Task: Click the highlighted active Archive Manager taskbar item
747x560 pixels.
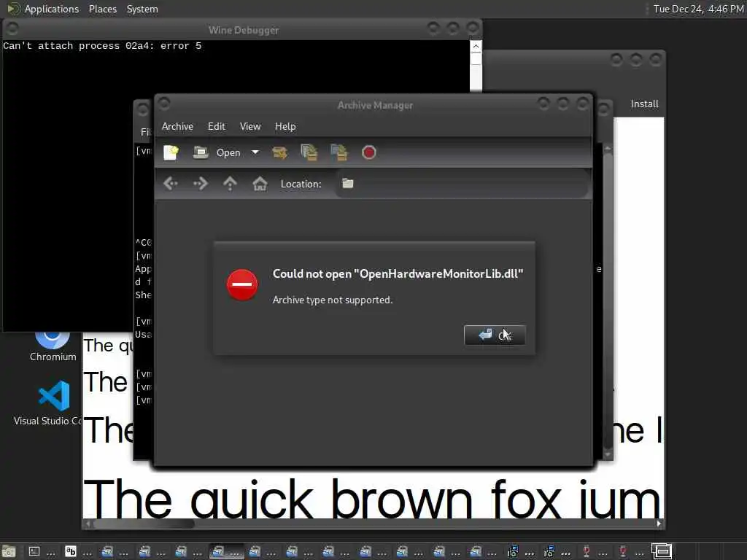Action: pyautogui.click(x=226, y=551)
